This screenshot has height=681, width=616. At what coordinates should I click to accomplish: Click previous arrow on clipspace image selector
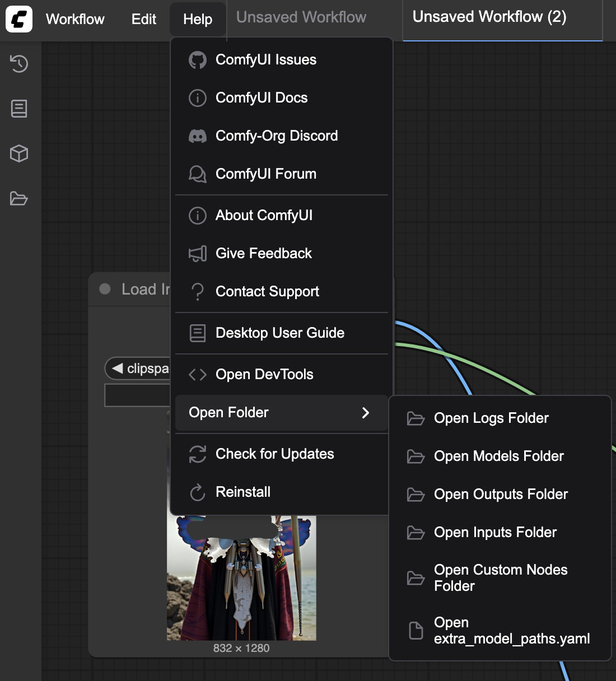point(118,368)
